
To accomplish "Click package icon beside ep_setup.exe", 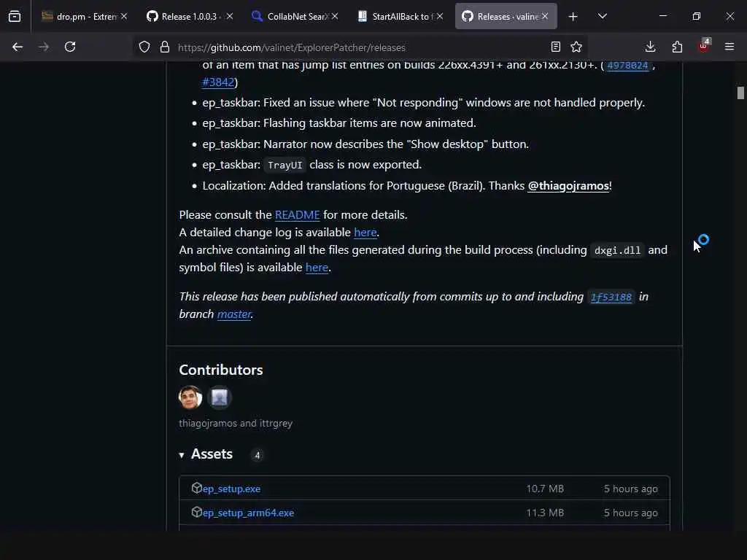I will click(196, 488).
